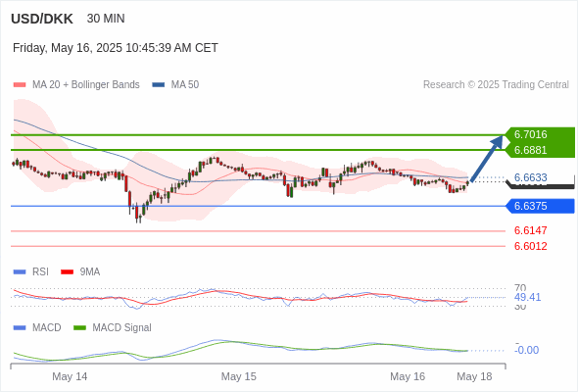Click the MA 50 blue legend swatch
This screenshot has width=578, height=392.
(159, 85)
